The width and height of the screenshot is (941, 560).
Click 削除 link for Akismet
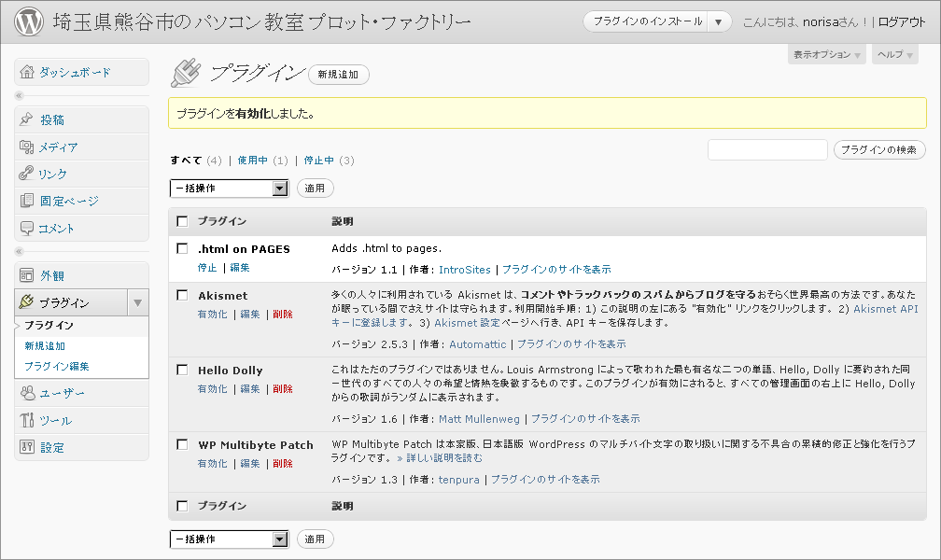click(x=283, y=314)
